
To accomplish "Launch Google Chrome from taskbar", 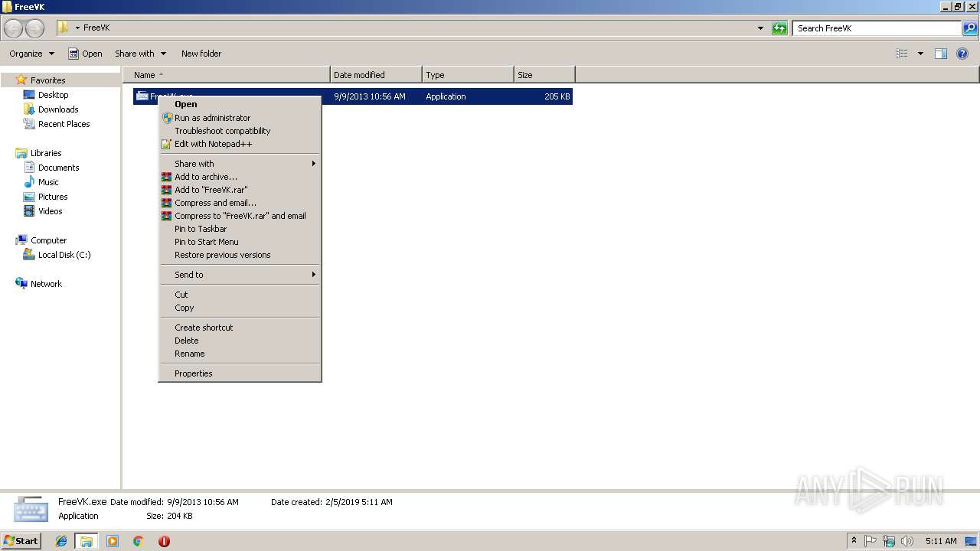I will pyautogui.click(x=138, y=541).
